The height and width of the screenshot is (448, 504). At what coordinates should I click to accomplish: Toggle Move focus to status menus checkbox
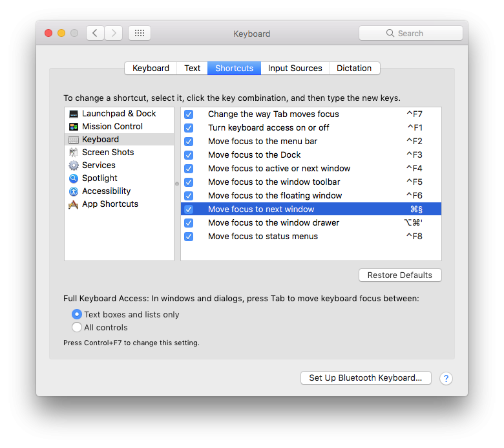tap(189, 237)
